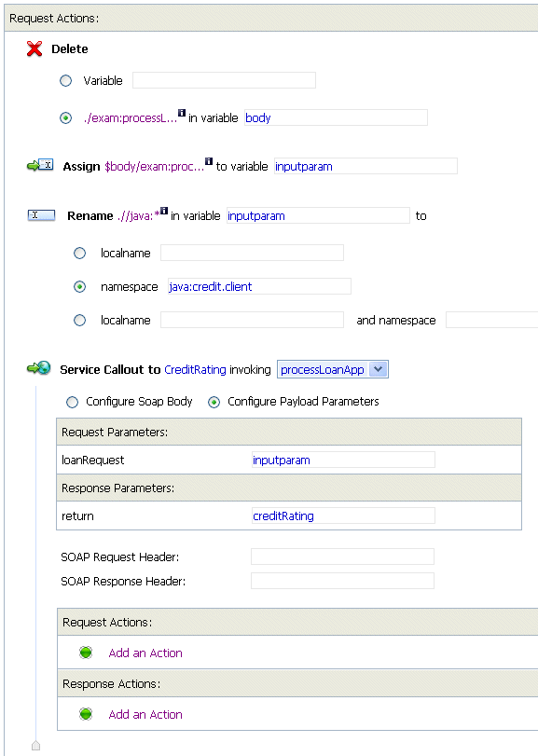Click the Assign action label

click(x=81, y=167)
